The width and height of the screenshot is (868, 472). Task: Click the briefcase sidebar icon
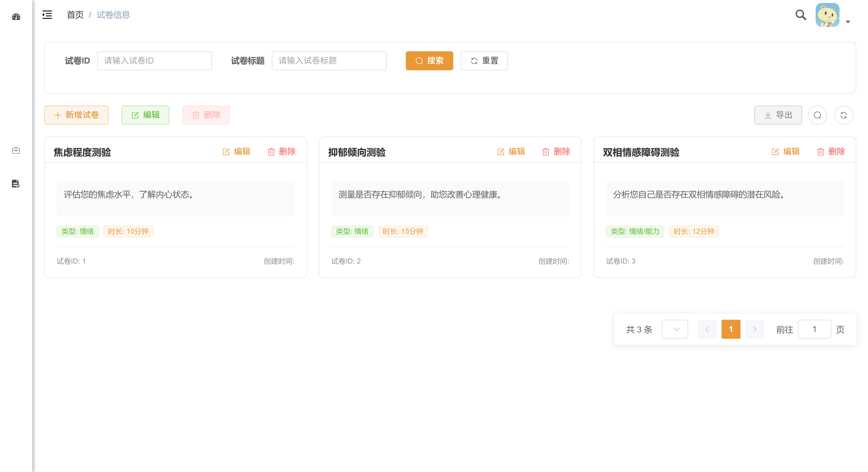tap(16, 150)
